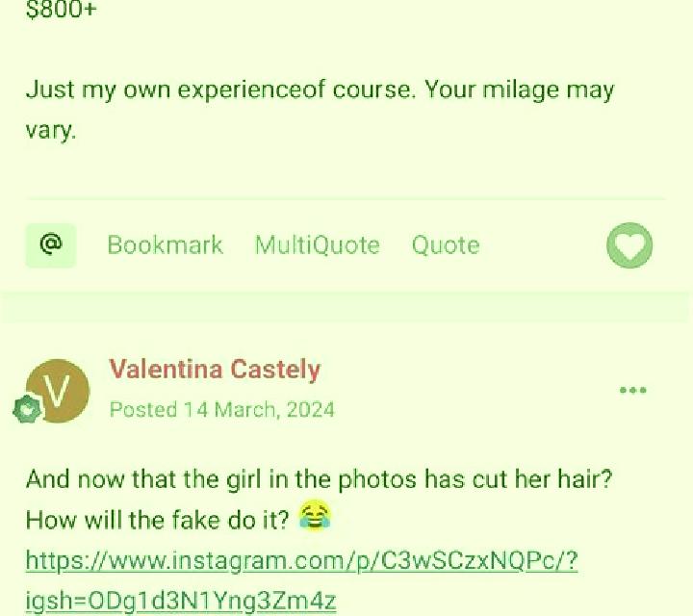Click the igsh=ODg1d3N1Yng3Zm4z part of the link
Image resolution: width=693 pixels, height=616 pixels.
[181, 601]
